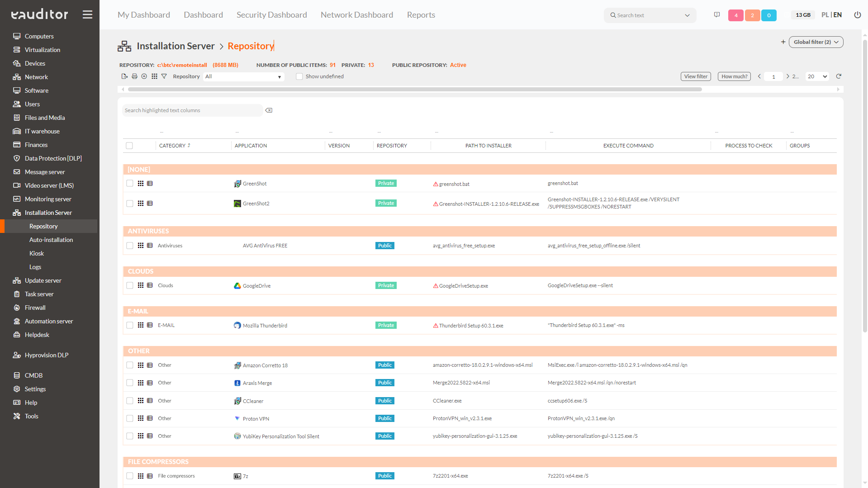Enable the Show undefined checkbox
Screen dimensions: 868x488
click(299, 76)
